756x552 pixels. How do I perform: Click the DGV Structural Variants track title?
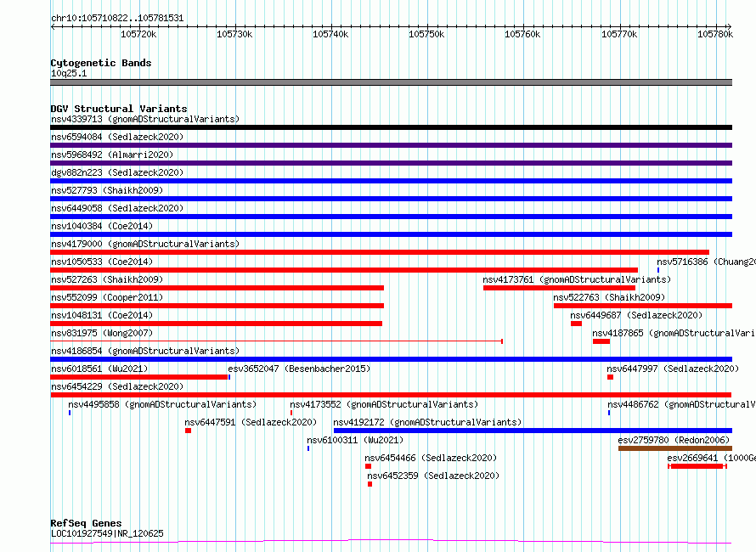[119, 109]
